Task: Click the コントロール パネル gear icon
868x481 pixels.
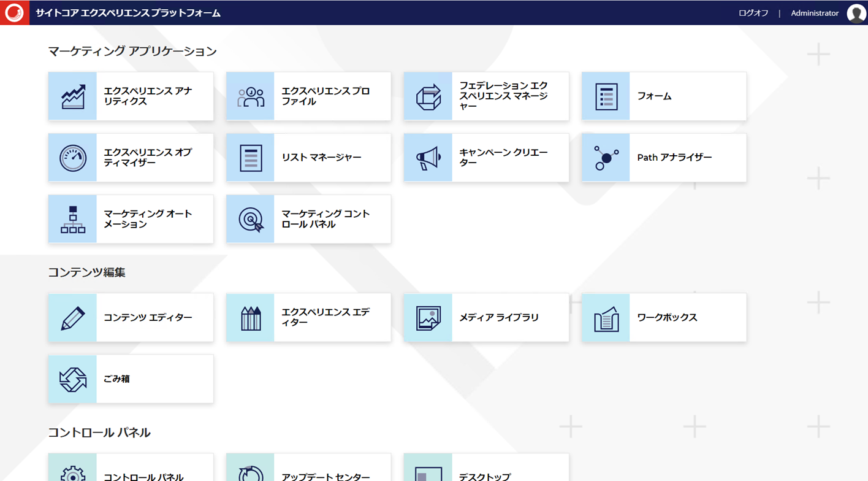Action: (x=73, y=473)
